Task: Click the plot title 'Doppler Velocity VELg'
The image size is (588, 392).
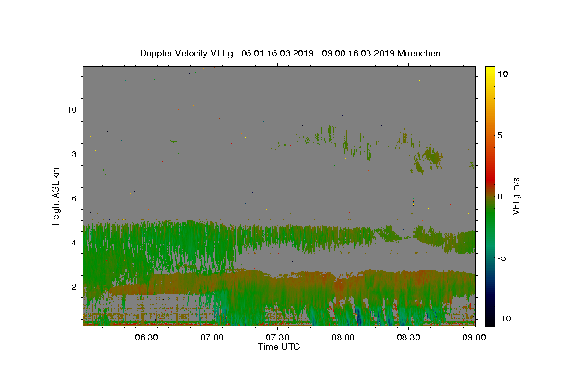Action: click(x=187, y=53)
